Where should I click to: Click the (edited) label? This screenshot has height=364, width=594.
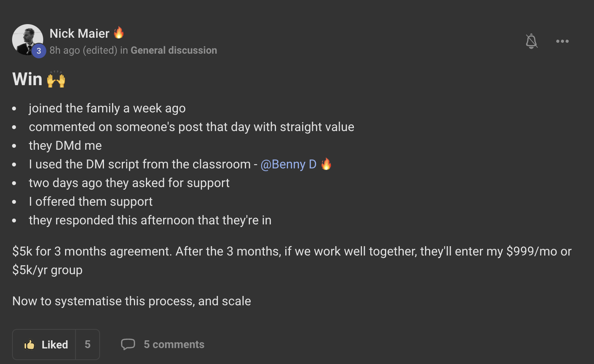tap(100, 50)
